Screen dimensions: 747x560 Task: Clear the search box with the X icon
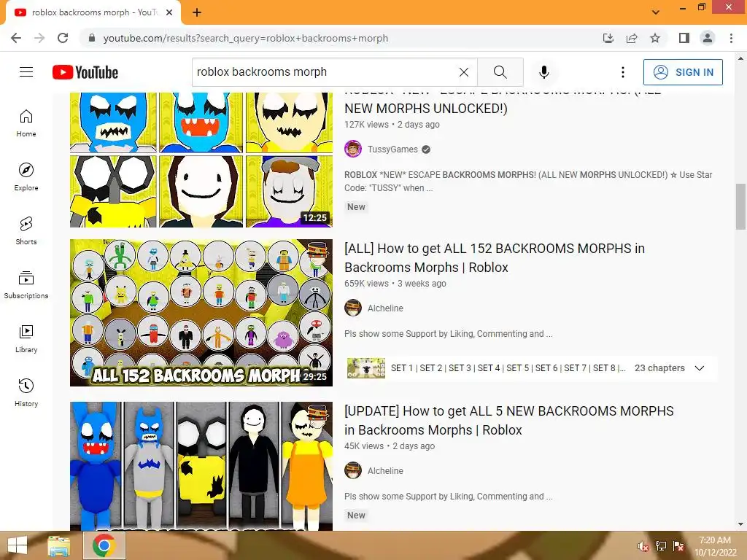coord(463,72)
